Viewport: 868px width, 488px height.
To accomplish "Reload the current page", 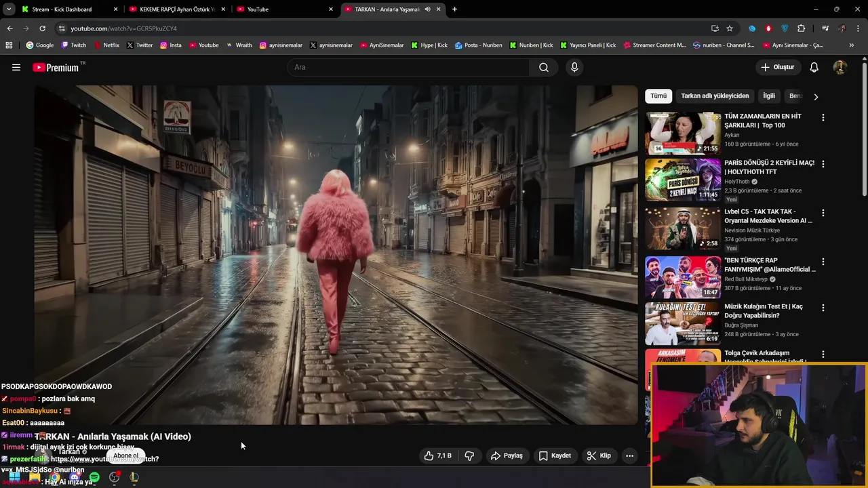I will (42, 28).
